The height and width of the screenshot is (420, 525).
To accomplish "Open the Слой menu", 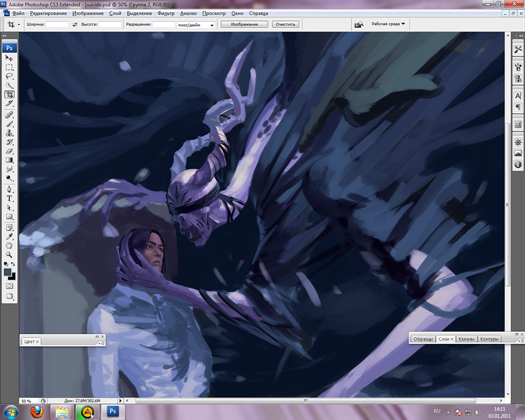I will coord(115,14).
